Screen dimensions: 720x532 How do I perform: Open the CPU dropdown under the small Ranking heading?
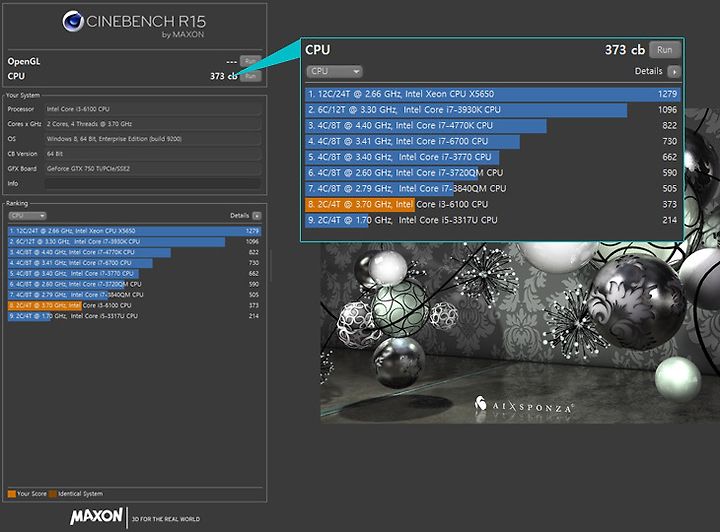coord(27,216)
